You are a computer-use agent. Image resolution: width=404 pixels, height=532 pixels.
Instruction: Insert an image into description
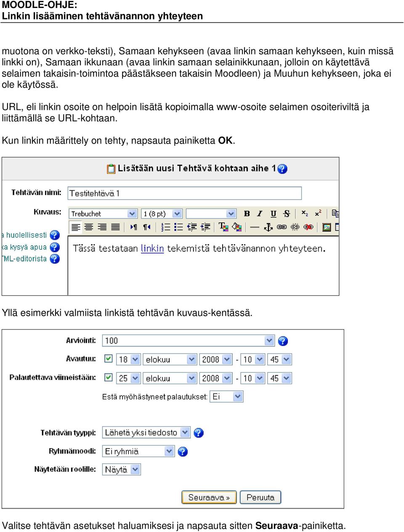[327, 227]
